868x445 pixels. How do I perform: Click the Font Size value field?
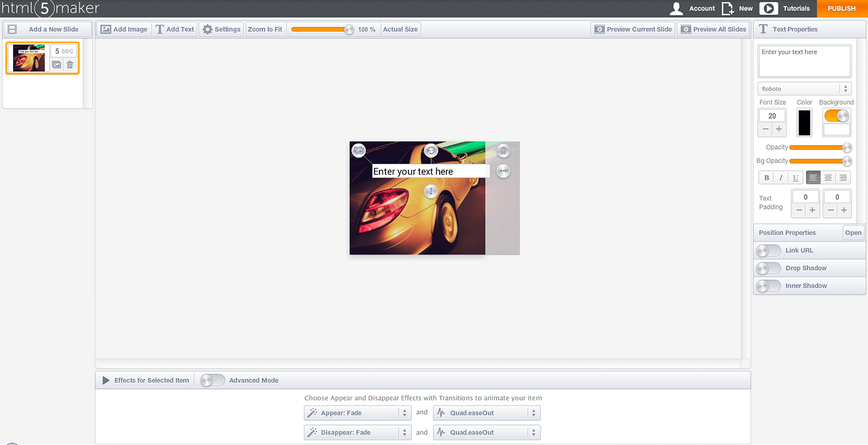pyautogui.click(x=772, y=115)
